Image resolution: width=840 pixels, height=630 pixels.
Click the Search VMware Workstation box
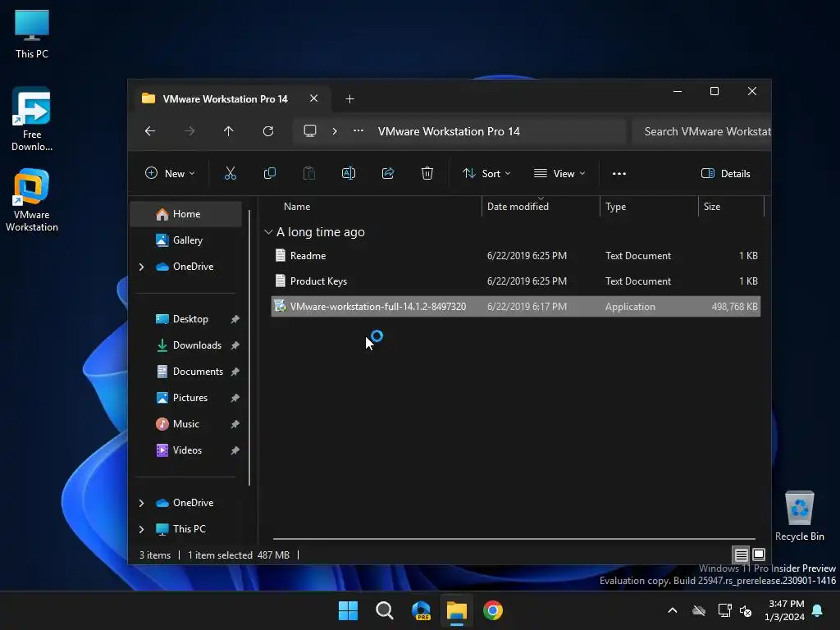[701, 131]
